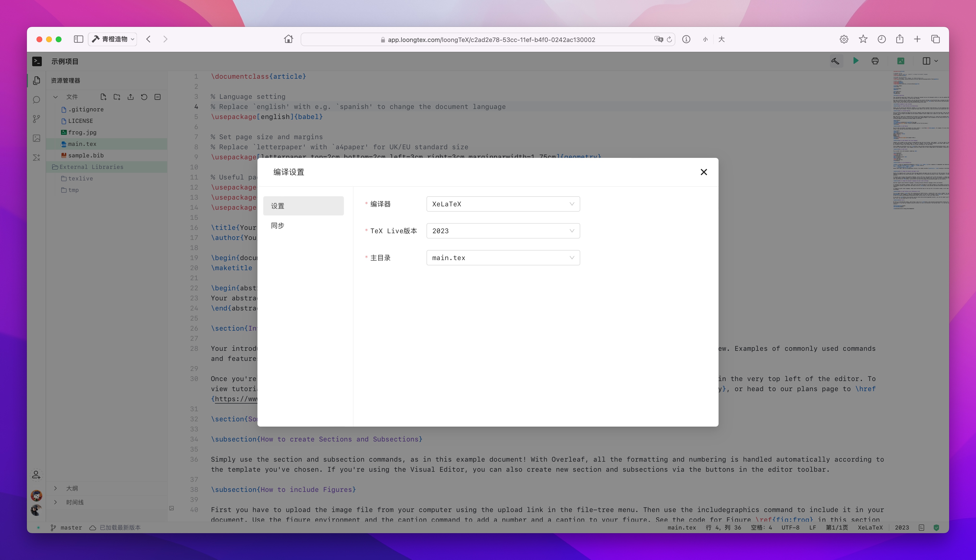
Task: Open the 主目录 main.tex dropdown
Action: pyautogui.click(x=503, y=258)
